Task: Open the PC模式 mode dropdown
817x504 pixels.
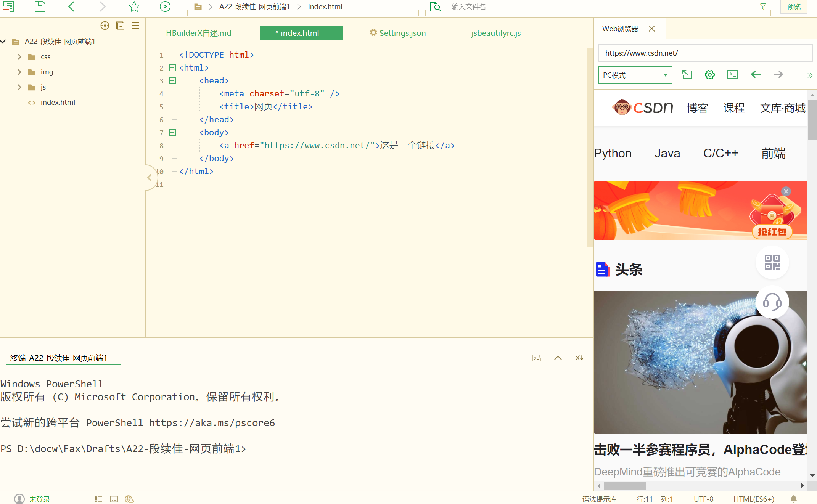Action: tap(635, 75)
